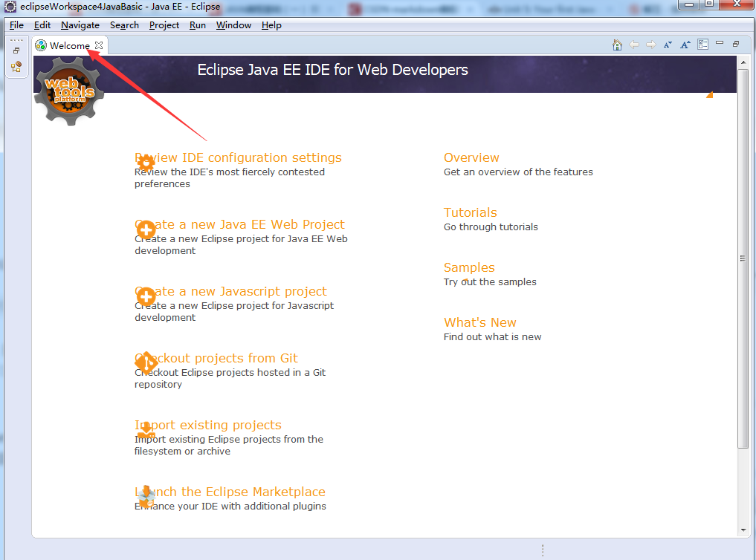Open the Samples link

[x=469, y=267]
